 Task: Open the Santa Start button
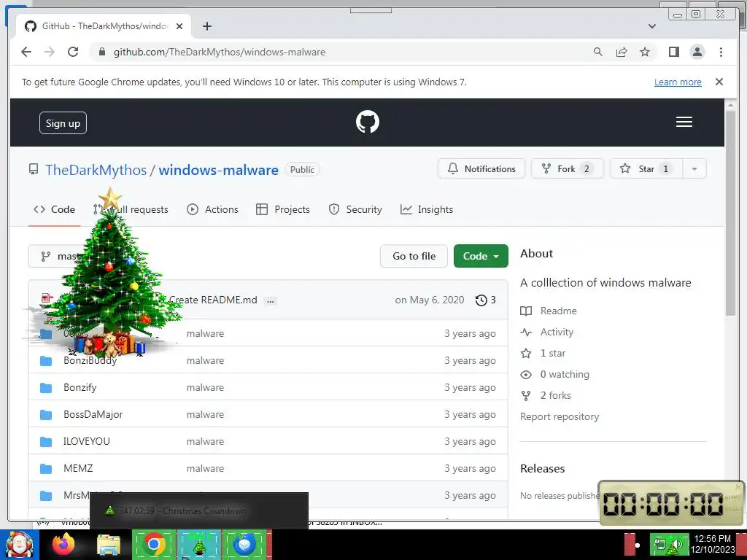[x=19, y=545]
